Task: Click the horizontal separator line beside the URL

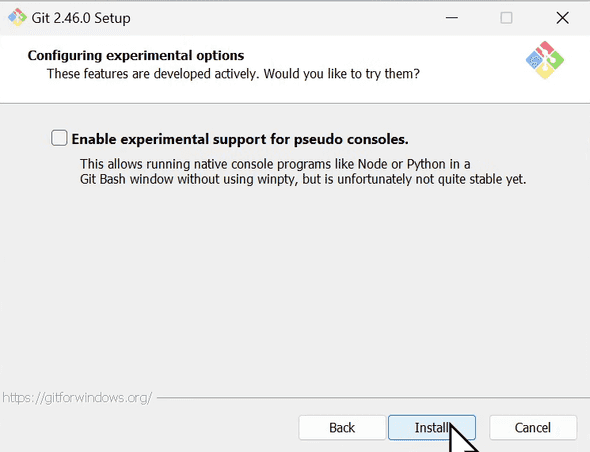Action: [x=373, y=397]
